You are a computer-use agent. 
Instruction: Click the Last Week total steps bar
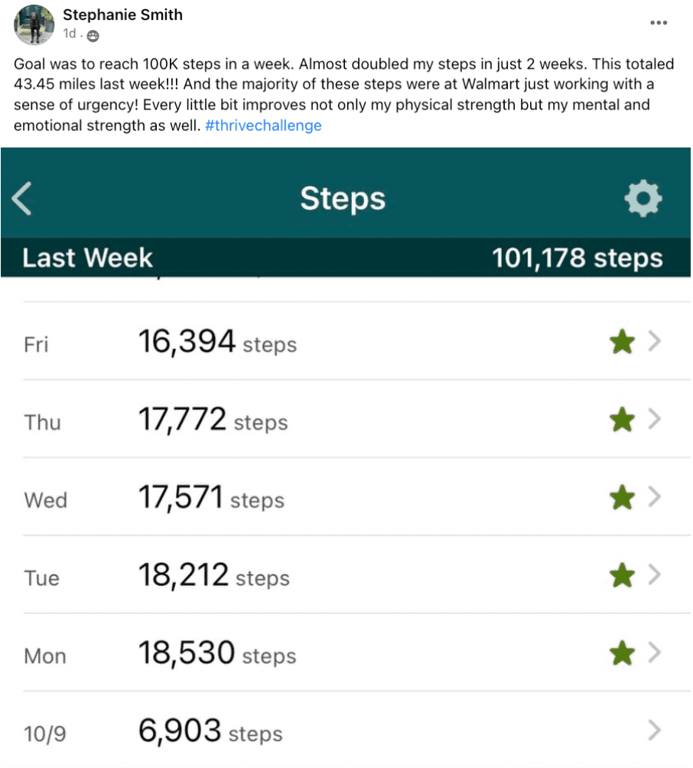345,258
